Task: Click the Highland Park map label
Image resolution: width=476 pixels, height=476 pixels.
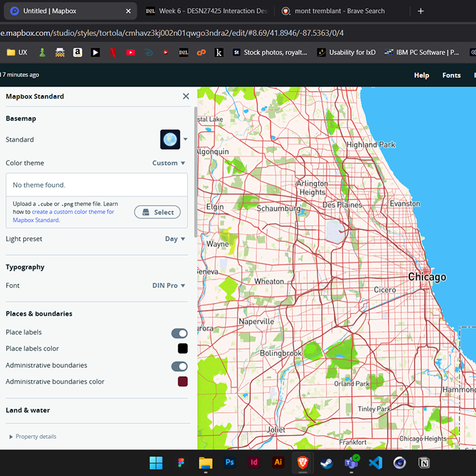Action: coord(371,145)
